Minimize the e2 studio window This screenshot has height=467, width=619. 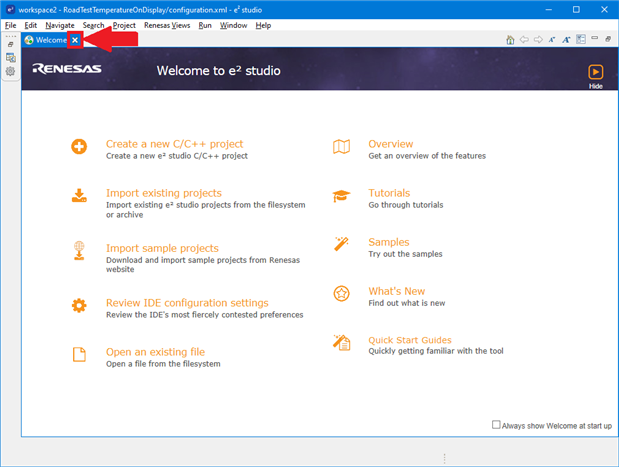point(549,9)
